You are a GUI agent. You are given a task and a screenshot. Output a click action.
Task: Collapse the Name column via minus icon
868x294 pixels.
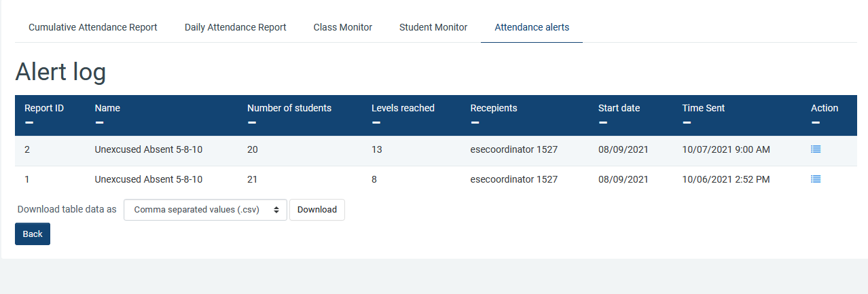[x=100, y=123]
